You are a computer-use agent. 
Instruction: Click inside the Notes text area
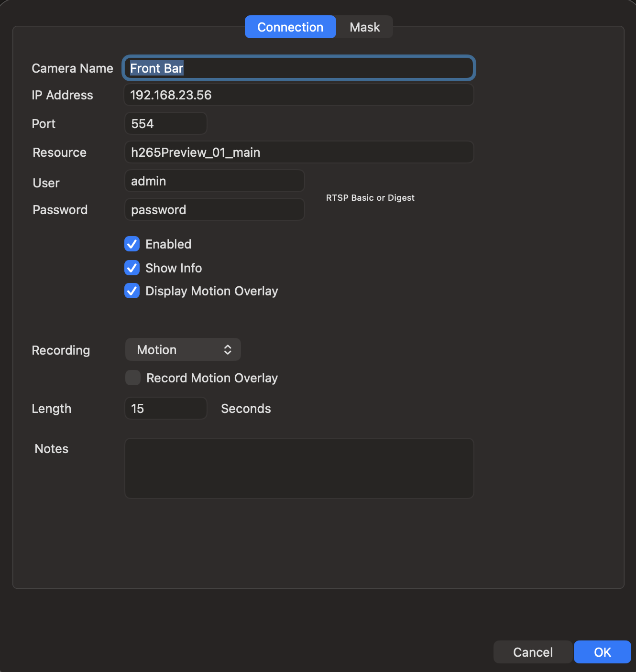point(298,468)
